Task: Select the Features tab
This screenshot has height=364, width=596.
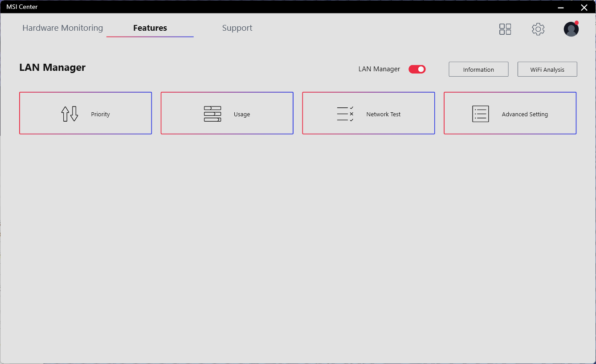Action: (150, 28)
